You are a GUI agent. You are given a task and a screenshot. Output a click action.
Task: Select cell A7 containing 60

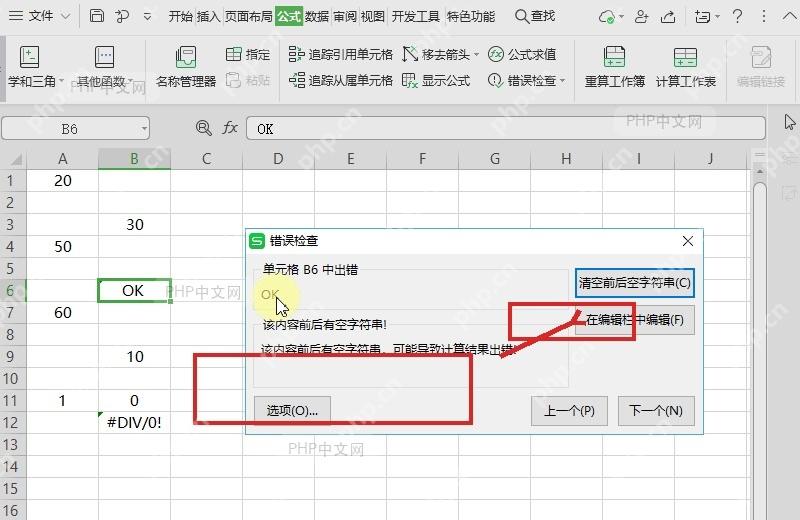click(62, 312)
